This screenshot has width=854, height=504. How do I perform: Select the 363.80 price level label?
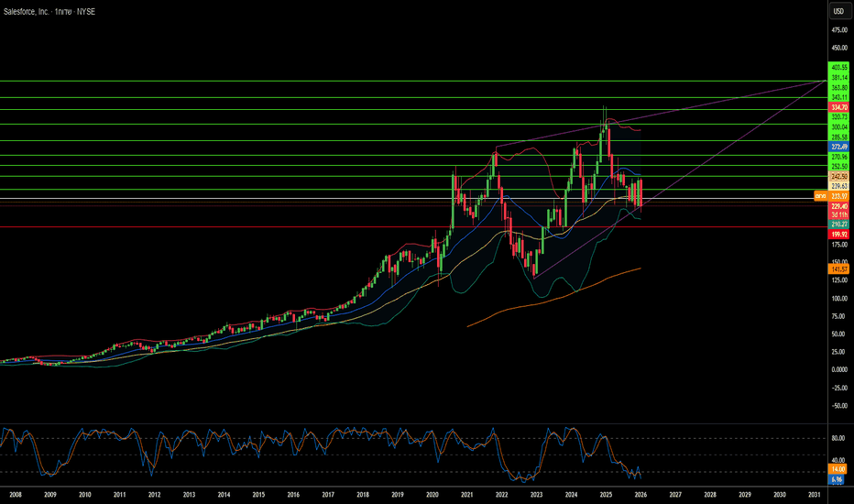838,87
